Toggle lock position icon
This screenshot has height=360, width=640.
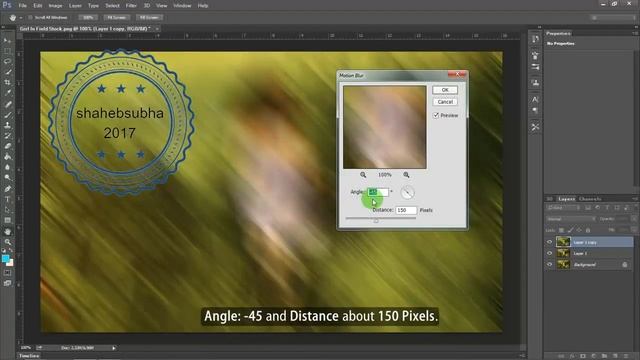579,230
